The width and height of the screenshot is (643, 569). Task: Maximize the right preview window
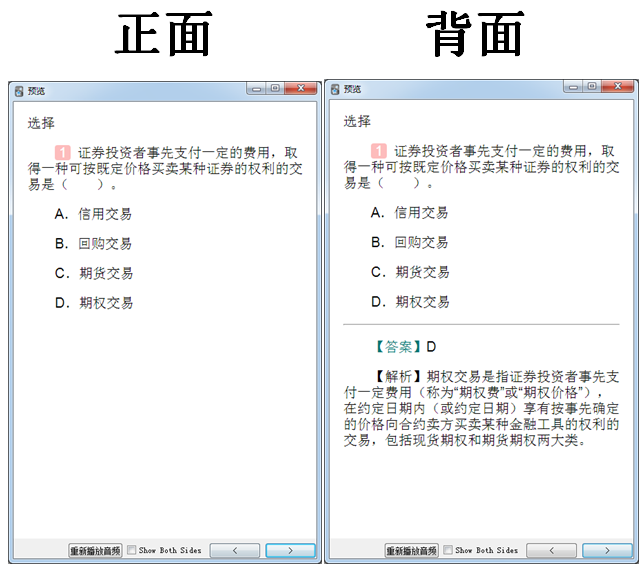point(592,86)
